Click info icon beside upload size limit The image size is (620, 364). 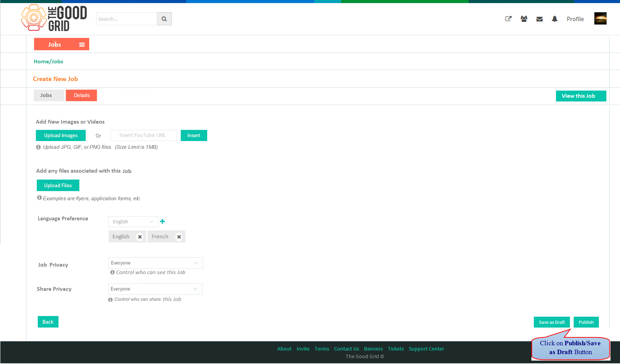38,147
